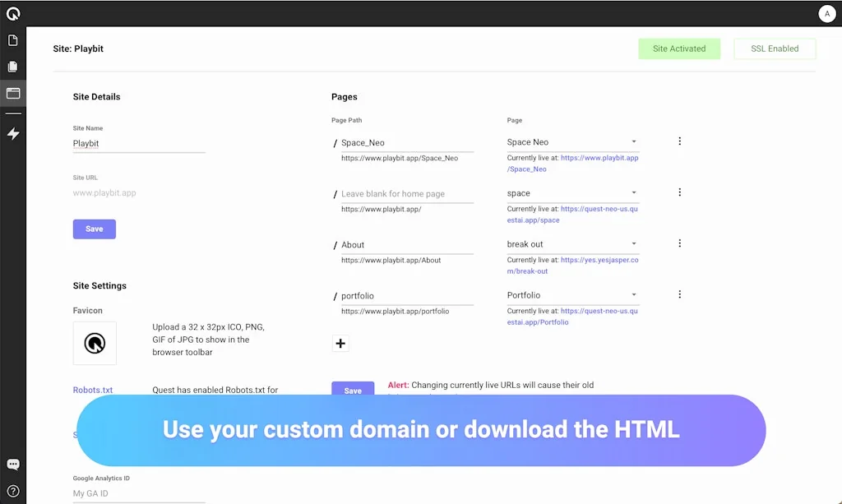Open three-dot menu for portfolio row

coord(679,294)
